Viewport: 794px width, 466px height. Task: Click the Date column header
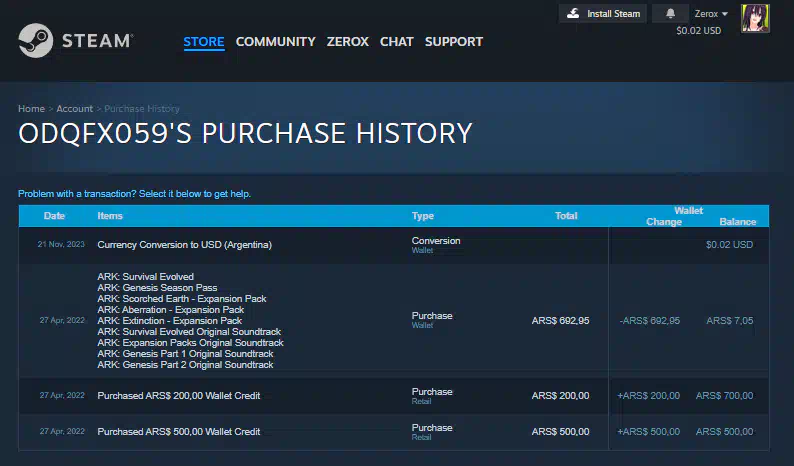54,216
